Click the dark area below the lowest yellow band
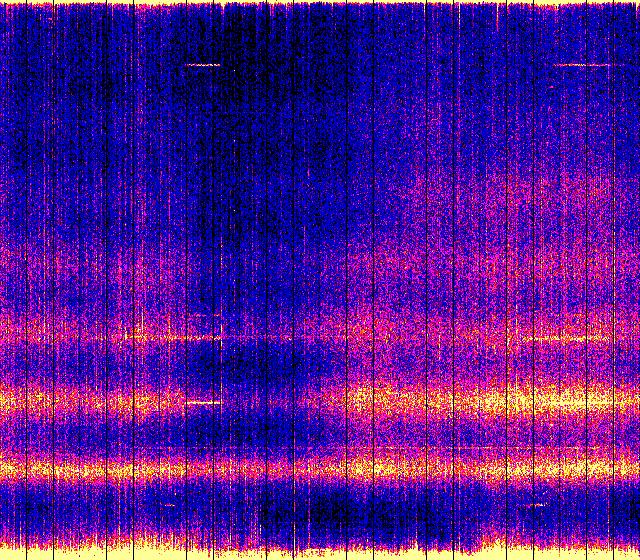The height and width of the screenshot is (560, 640). 330,510
